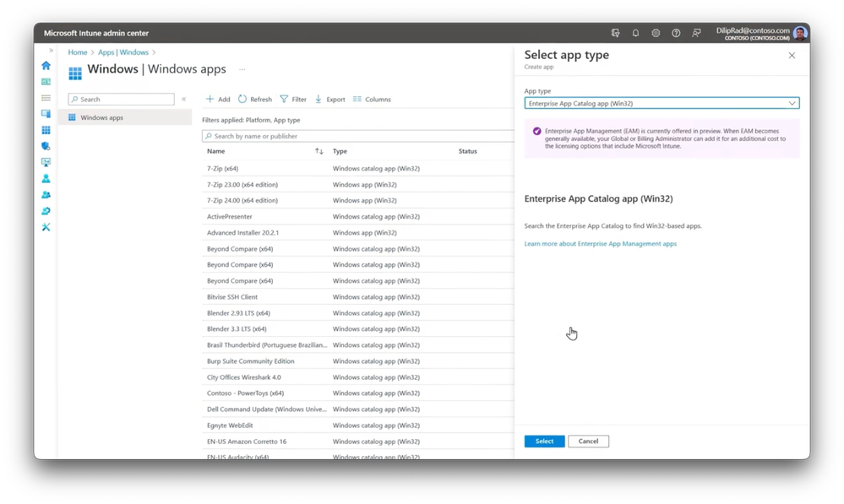The image size is (844, 504).
Task: Open Egnyte WebEdit app row
Action: coord(230,425)
